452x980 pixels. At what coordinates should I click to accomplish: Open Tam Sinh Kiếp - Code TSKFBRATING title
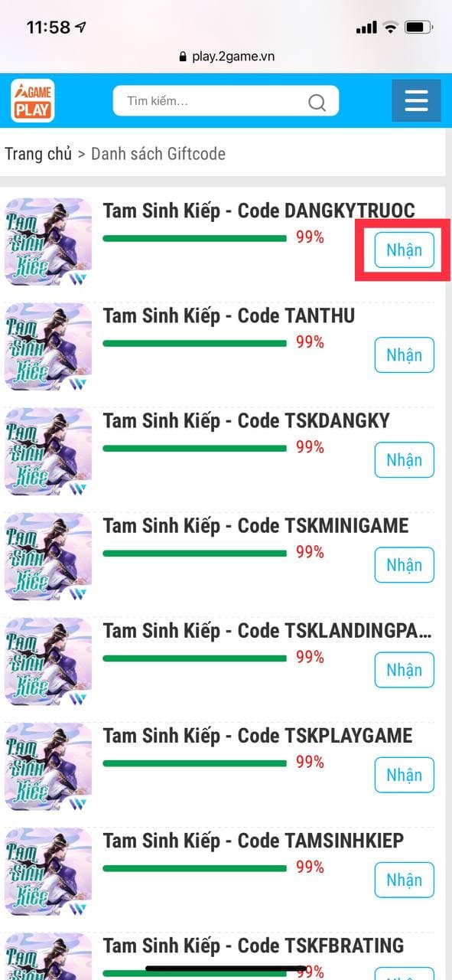[253, 946]
